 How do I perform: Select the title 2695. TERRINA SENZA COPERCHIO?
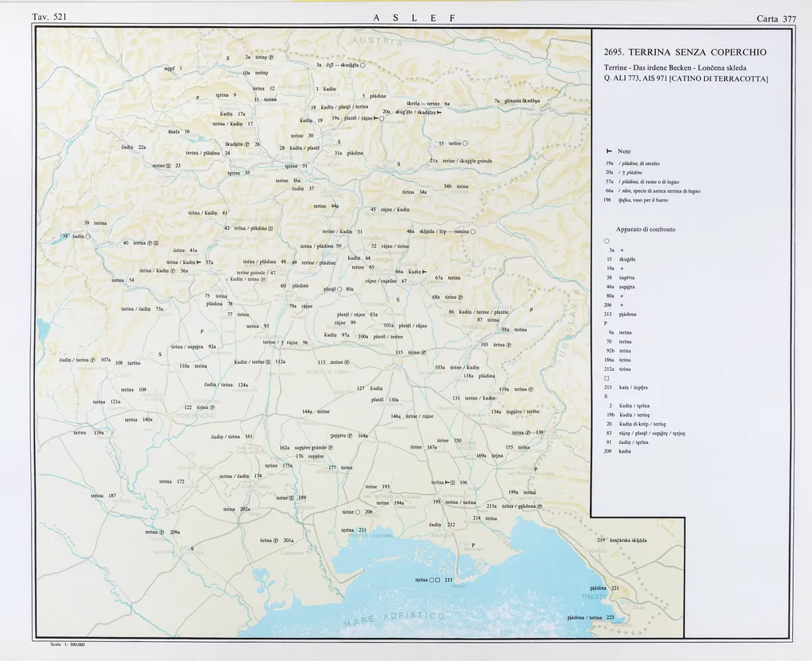685,52
